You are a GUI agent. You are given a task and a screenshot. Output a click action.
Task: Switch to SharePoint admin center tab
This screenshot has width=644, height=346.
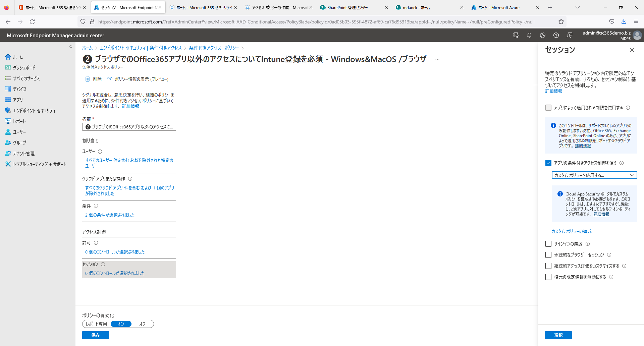click(x=354, y=7)
